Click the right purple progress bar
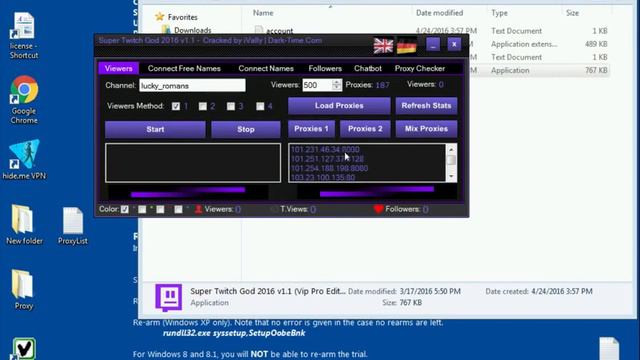 pyautogui.click(x=376, y=191)
